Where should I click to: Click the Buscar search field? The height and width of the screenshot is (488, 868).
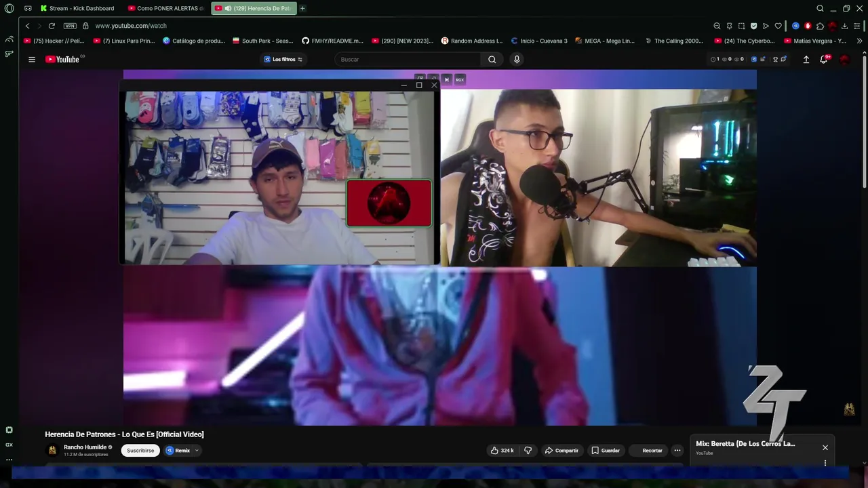coord(409,59)
